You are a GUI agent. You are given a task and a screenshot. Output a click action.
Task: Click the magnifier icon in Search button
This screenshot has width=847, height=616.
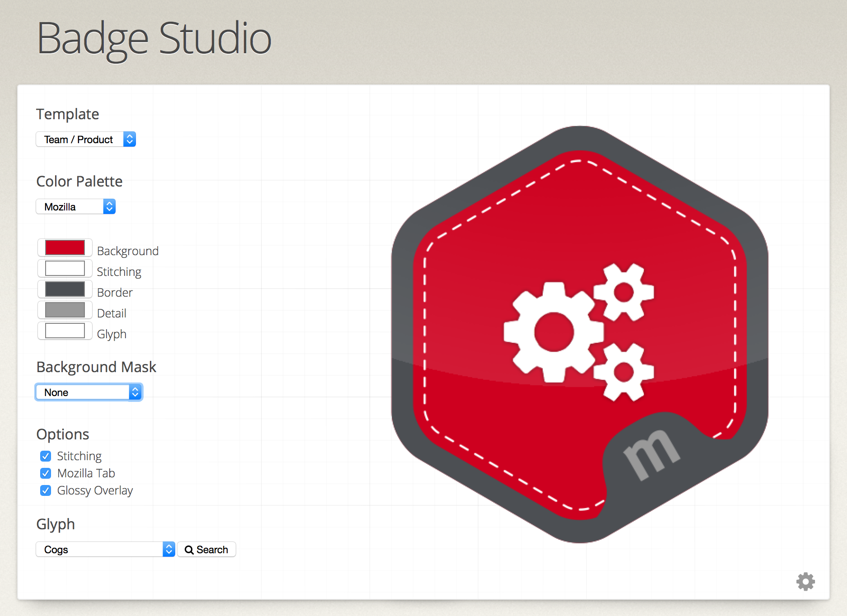pyautogui.click(x=189, y=550)
